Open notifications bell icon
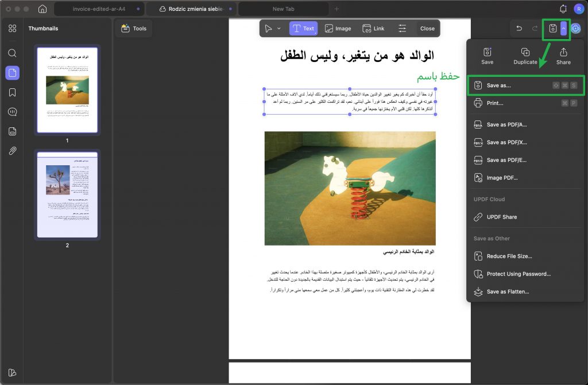 click(x=563, y=9)
